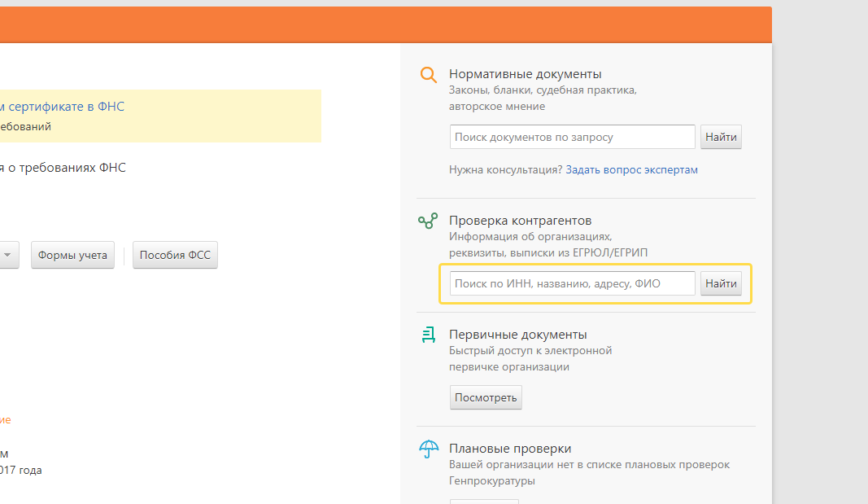
Task: Focus the Поиск документов по запросу field
Action: coord(573,137)
